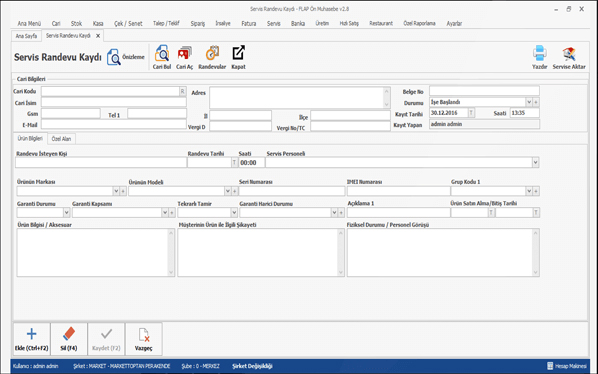Expand the Servis Personeli dropdown
Screen dimensions: 598x374
535,163
